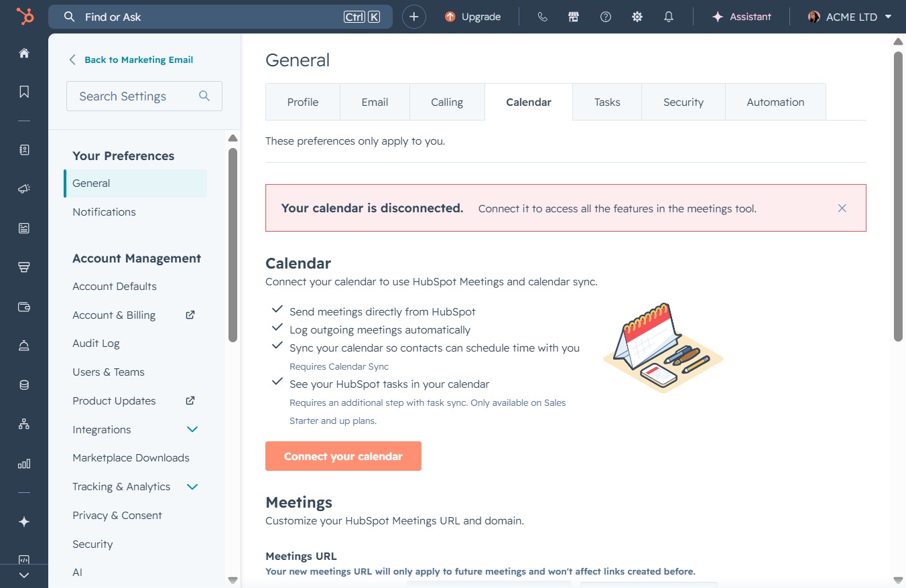This screenshot has height=588, width=906.
Task: Open the ACME LTD account dropdown
Action: coord(850,17)
